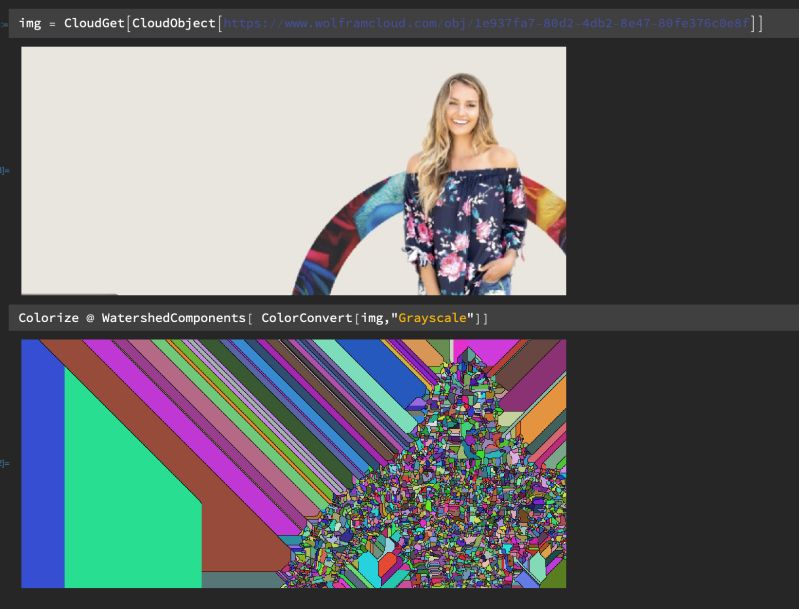Click the word WatershedComponents in the code
799x609 pixels.
[174, 318]
